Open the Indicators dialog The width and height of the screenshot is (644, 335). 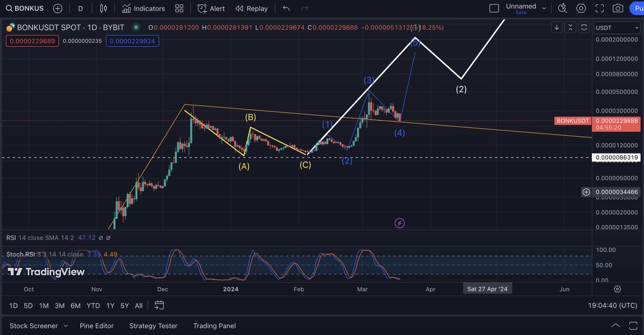143,9
